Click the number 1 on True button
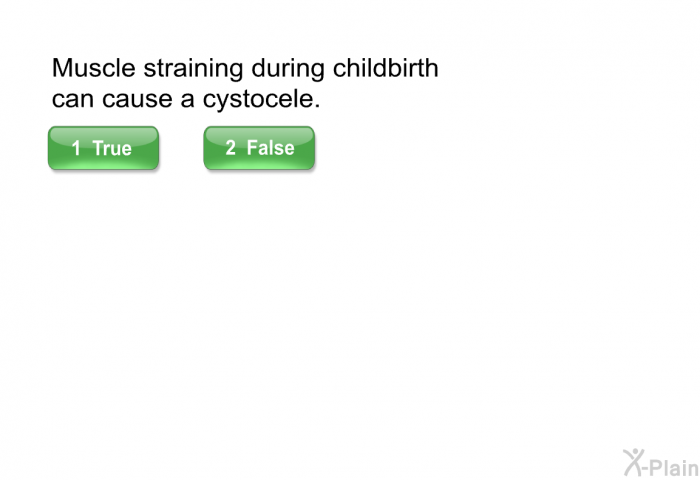 76,148
